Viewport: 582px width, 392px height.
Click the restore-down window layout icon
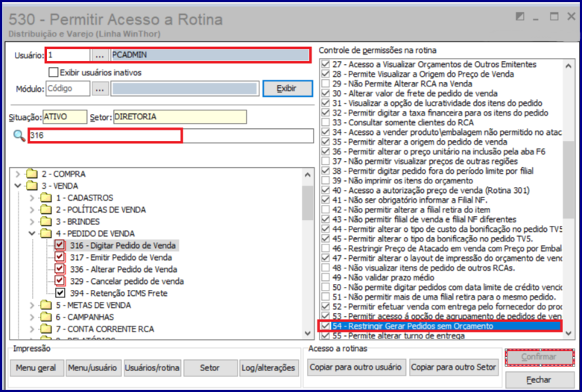pos(520,16)
